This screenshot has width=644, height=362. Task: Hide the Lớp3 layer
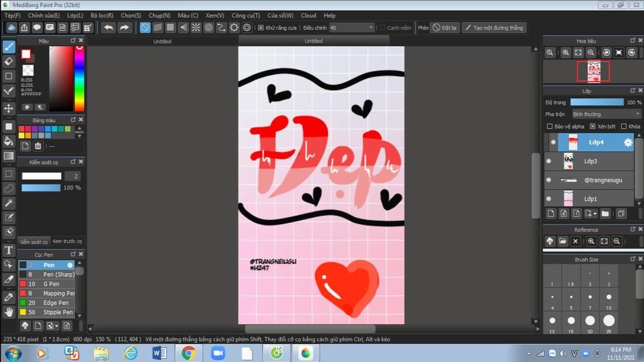548,161
